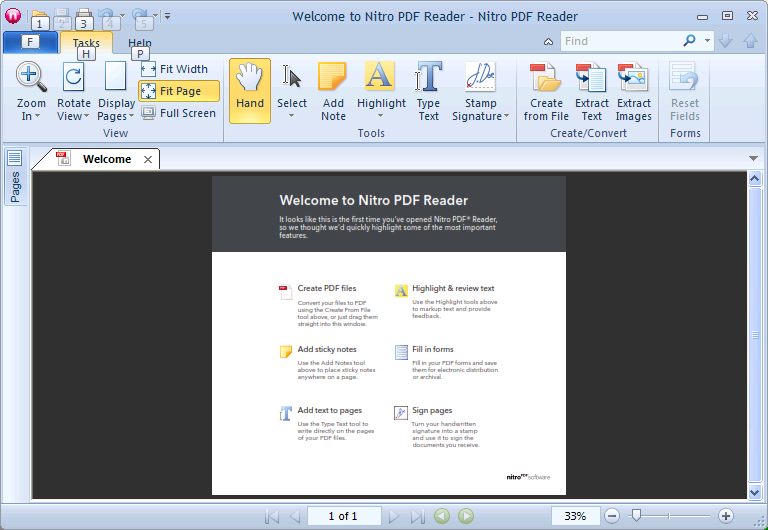Click the Extract Images icon
The image size is (768, 530).
tap(633, 77)
